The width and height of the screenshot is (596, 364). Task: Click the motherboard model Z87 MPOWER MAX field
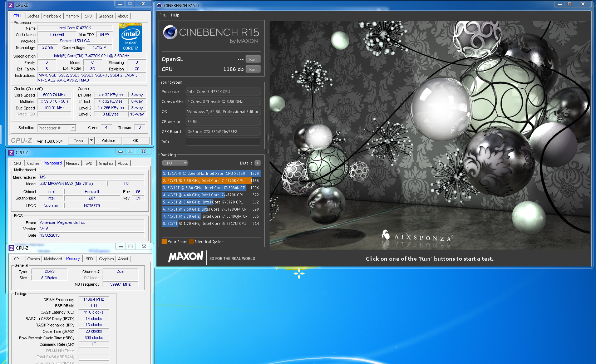[x=73, y=183]
